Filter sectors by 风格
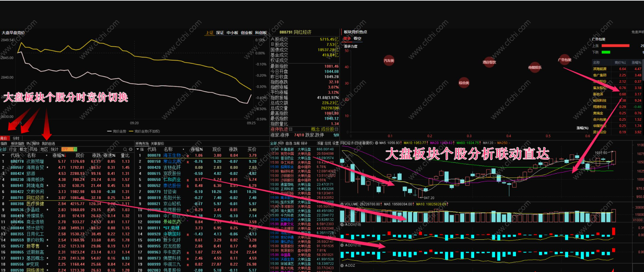Screen dimensions: 644x272 coord(34,149)
